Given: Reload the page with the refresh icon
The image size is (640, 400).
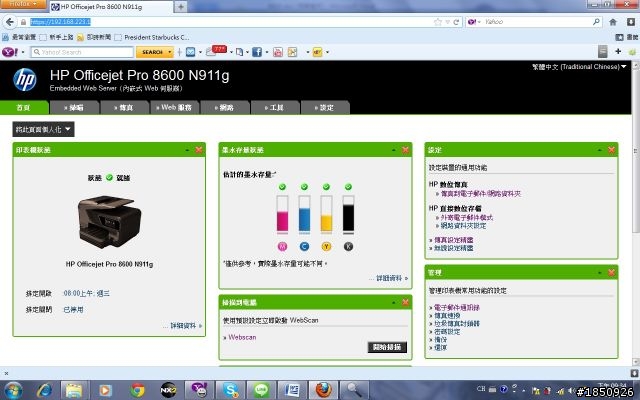Looking at the screenshot, I should tap(456, 22).
